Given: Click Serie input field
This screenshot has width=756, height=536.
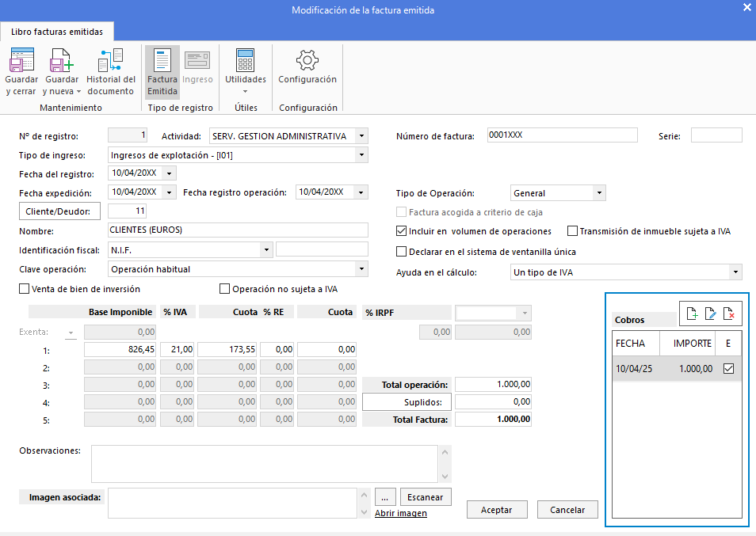Looking at the screenshot, I should [x=716, y=135].
